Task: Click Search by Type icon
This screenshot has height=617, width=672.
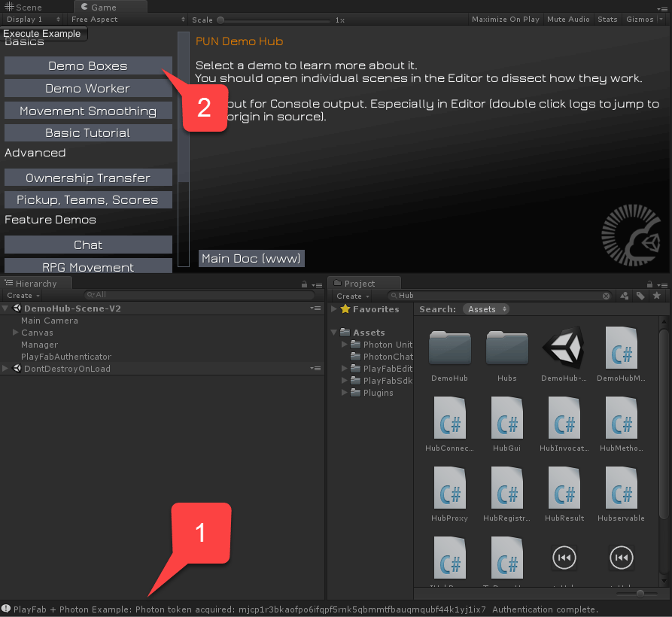Action: coord(625,296)
